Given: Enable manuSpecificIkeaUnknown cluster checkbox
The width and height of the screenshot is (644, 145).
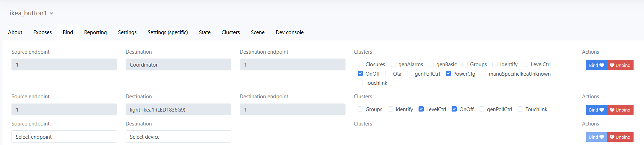Looking at the screenshot, I should pos(484,74).
